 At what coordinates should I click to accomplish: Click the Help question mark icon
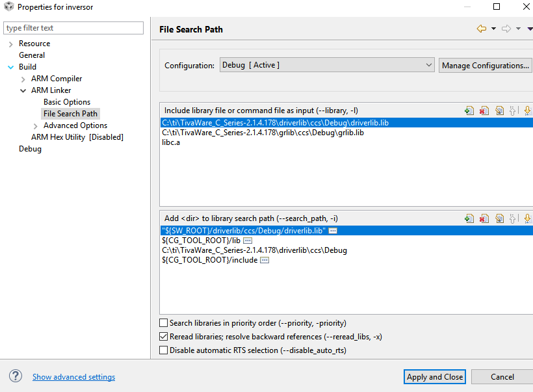[x=16, y=376]
